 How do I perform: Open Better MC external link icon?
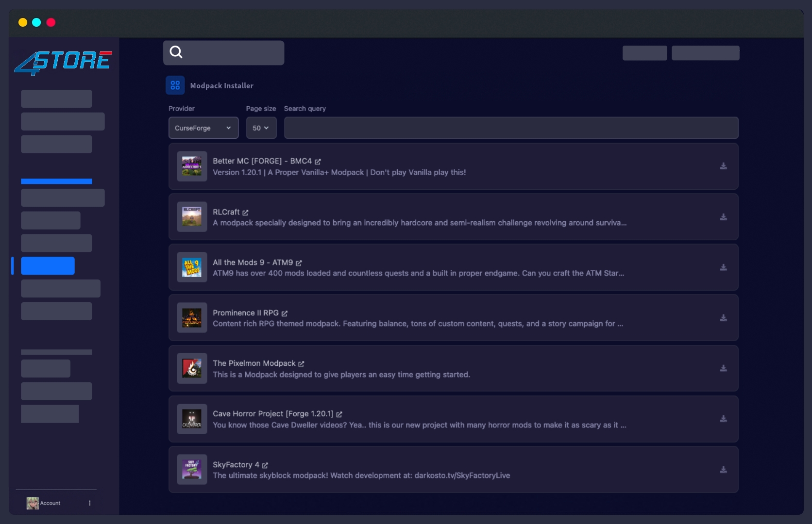point(318,162)
